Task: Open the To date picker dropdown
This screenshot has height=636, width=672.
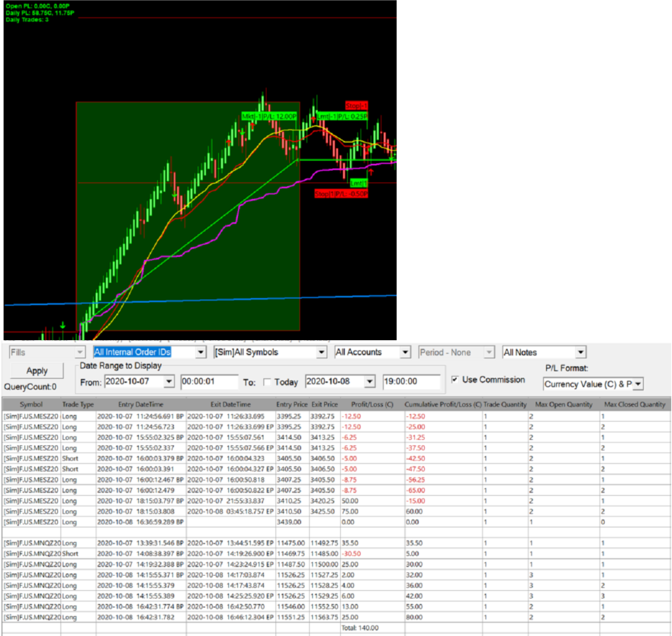Action: click(370, 381)
